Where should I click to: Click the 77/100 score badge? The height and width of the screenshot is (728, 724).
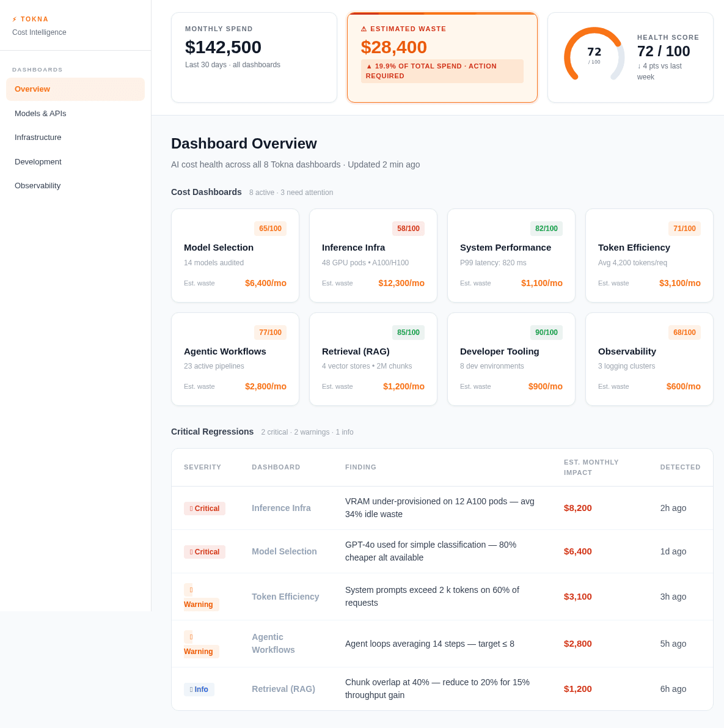tap(270, 333)
